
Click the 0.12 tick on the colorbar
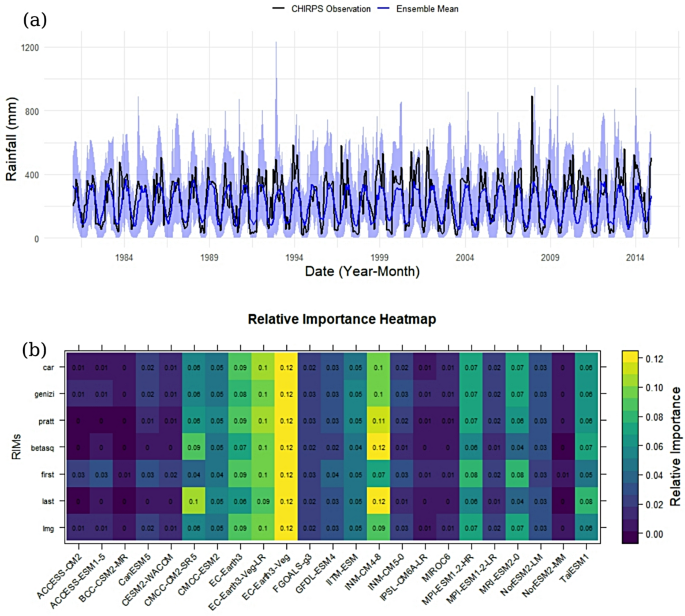point(654,359)
